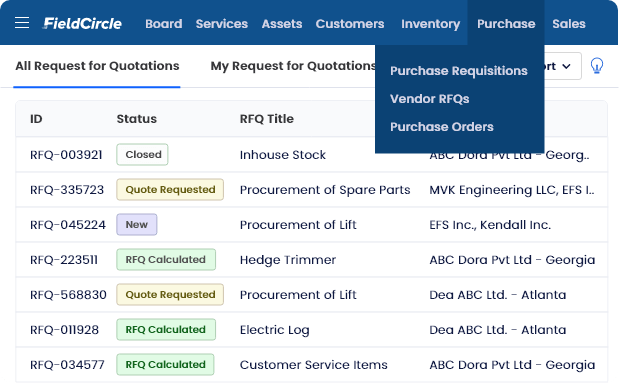Viewport: 619px width, 383px height.
Task: Click Procurement of Spare Parts title
Action: coord(325,190)
